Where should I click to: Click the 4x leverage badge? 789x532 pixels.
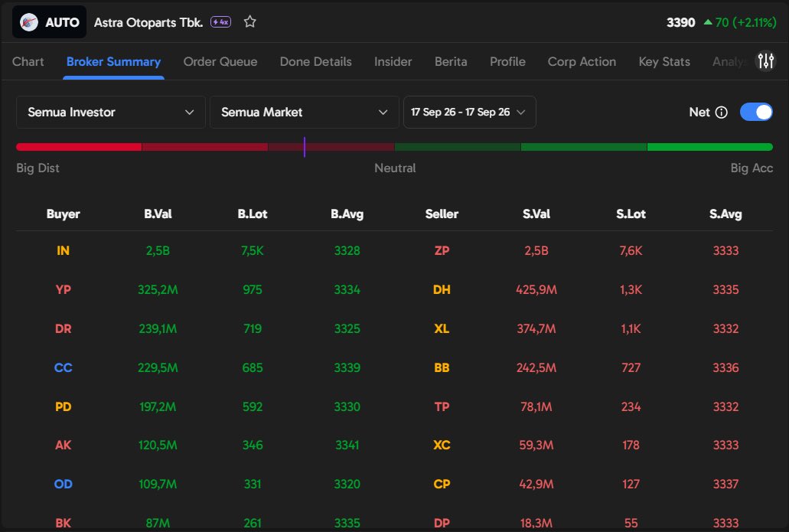(x=220, y=22)
